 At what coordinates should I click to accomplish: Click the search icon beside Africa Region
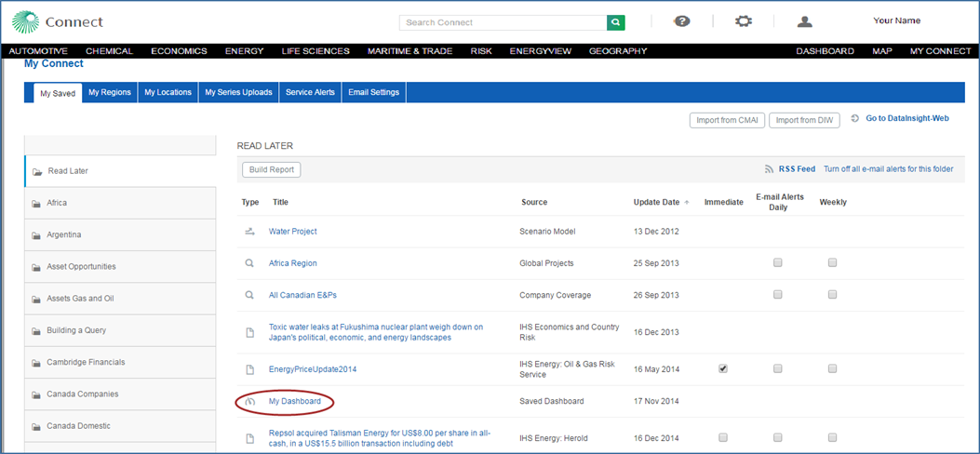[x=249, y=263]
